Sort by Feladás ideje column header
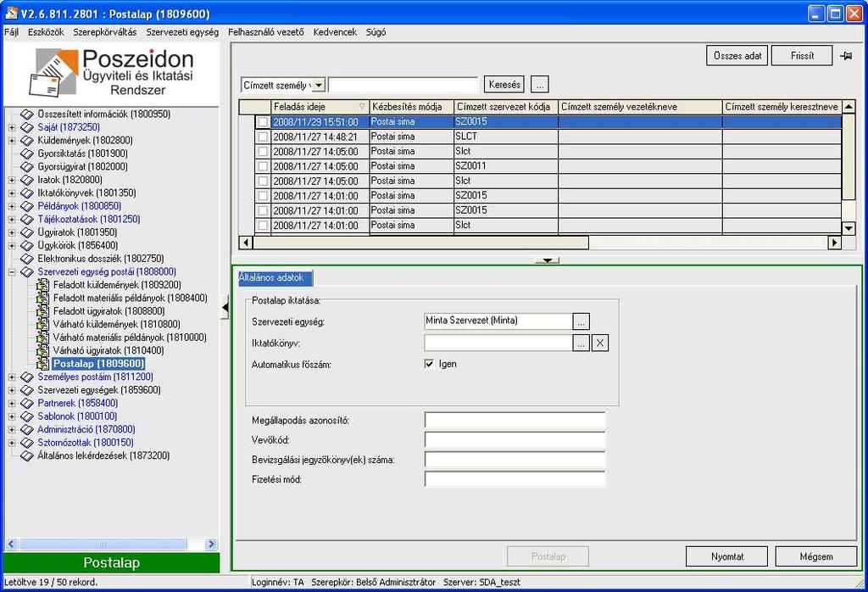868x592 pixels. (320, 107)
